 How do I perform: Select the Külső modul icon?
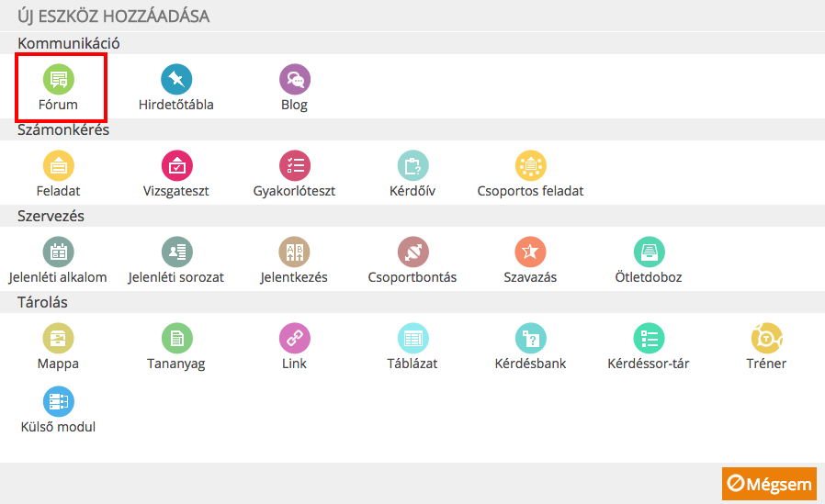59,401
